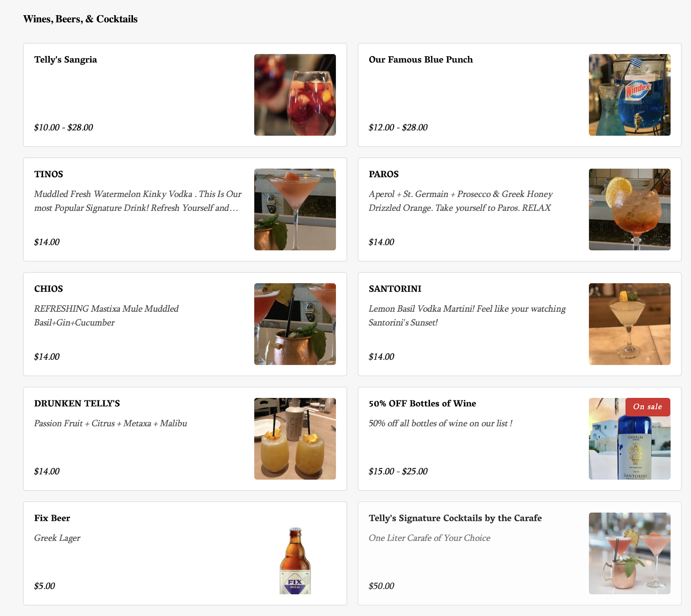Open the Telly's Sangria glass photo
The image size is (691, 616).
pos(295,95)
